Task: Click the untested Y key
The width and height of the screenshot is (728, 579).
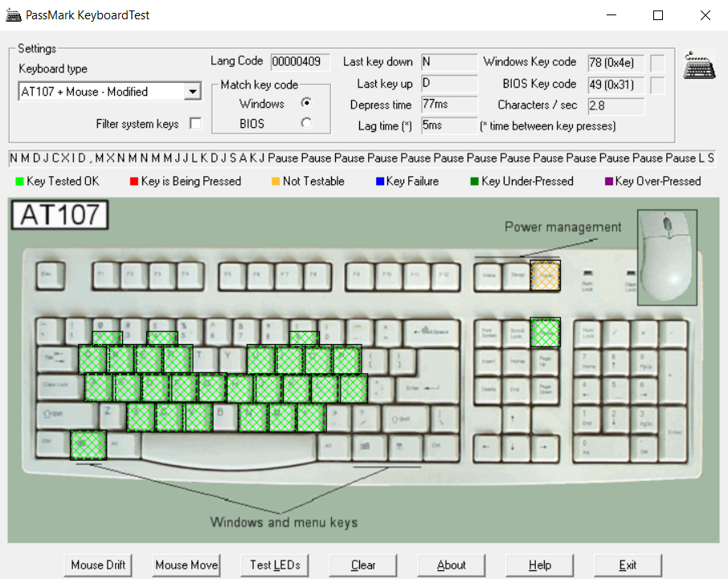Action: point(232,359)
